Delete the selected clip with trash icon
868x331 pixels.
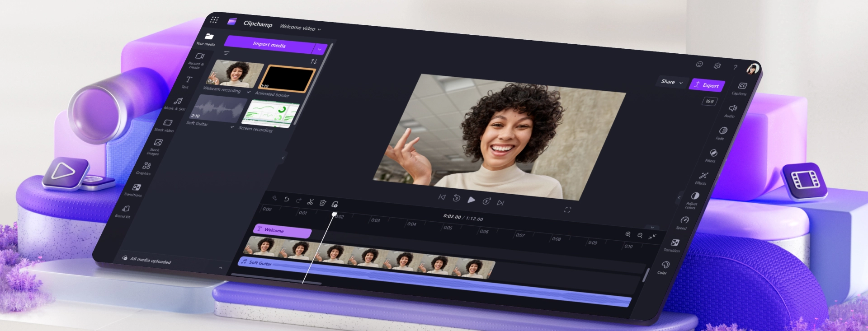click(x=323, y=203)
